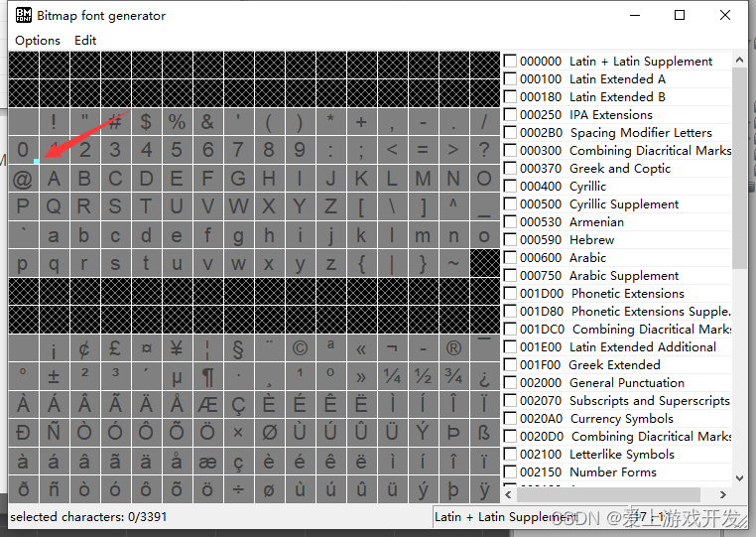Select the sharp s ß glyph
The image size is (756, 537).
point(484,433)
